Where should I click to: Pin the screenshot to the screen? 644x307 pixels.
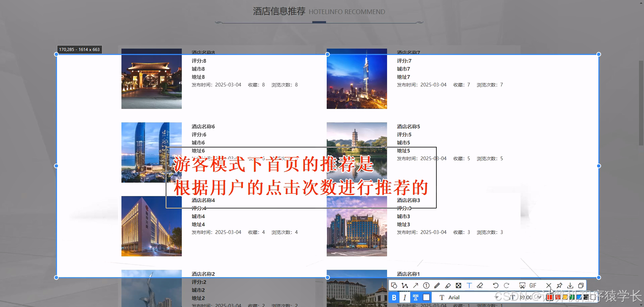click(559, 286)
